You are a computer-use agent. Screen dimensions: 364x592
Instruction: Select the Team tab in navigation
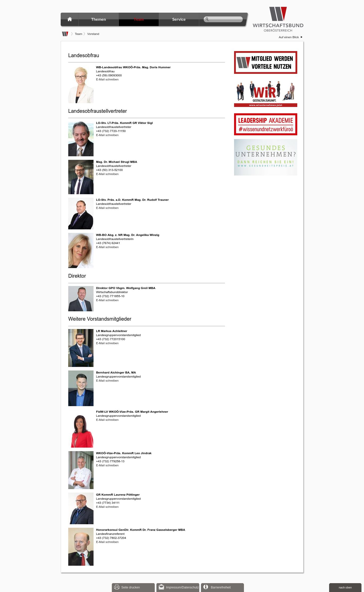click(x=139, y=19)
